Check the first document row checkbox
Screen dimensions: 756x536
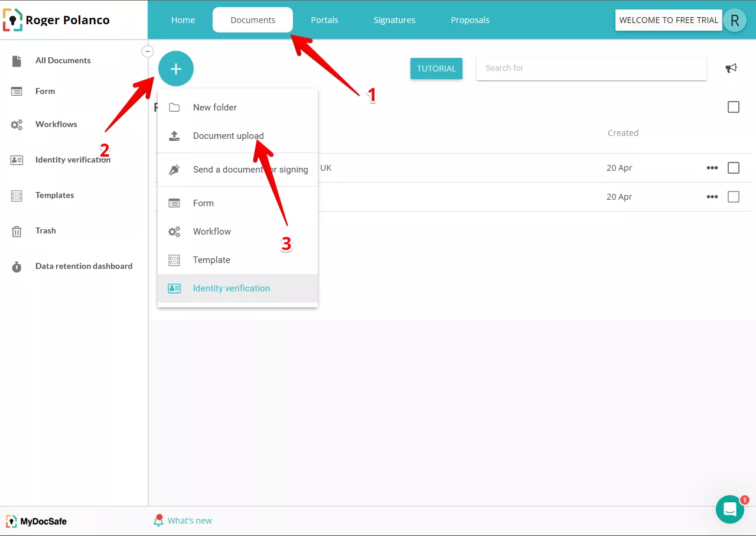pyautogui.click(x=734, y=168)
